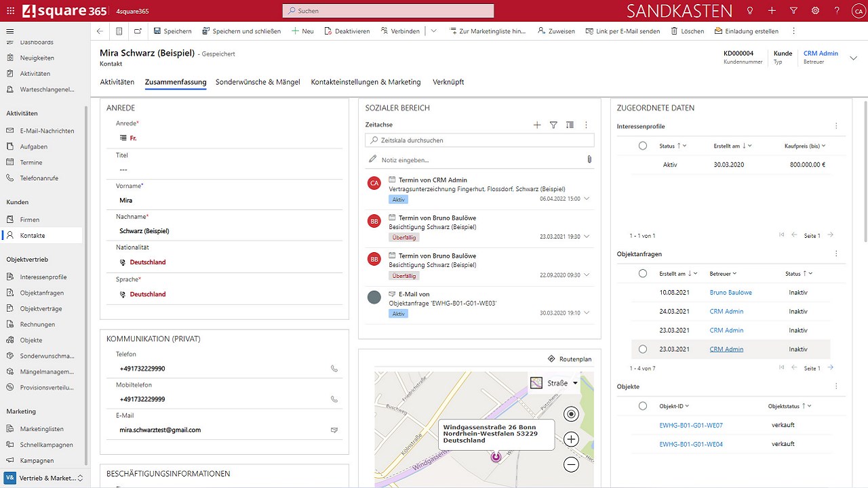Call the Mobiltelefon number via phone icon

(334, 399)
